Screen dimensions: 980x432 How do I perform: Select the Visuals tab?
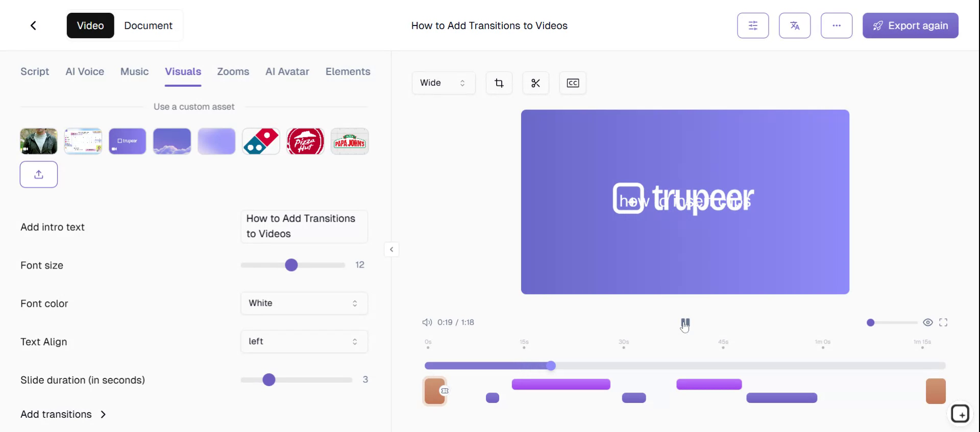(183, 71)
